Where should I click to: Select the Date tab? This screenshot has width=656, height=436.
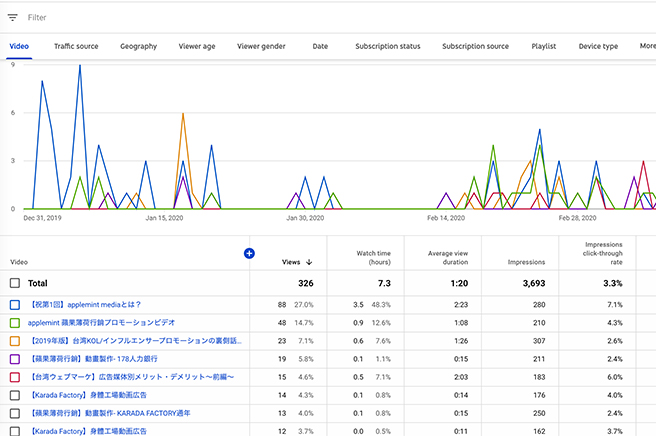click(320, 46)
